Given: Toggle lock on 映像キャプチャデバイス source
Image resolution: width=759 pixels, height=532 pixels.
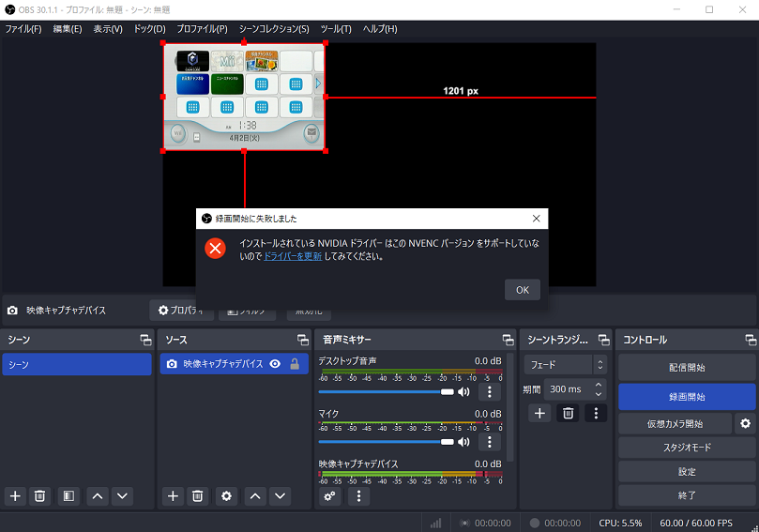Looking at the screenshot, I should [295, 364].
